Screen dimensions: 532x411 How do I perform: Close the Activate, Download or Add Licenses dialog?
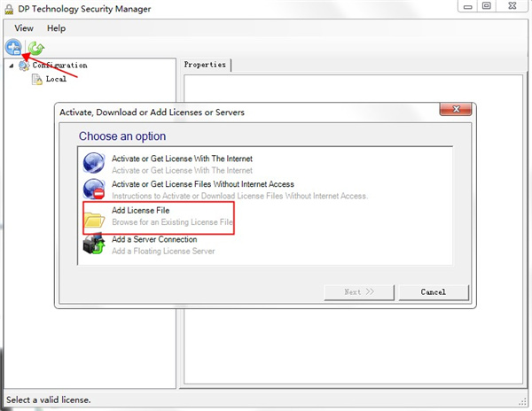pos(456,109)
